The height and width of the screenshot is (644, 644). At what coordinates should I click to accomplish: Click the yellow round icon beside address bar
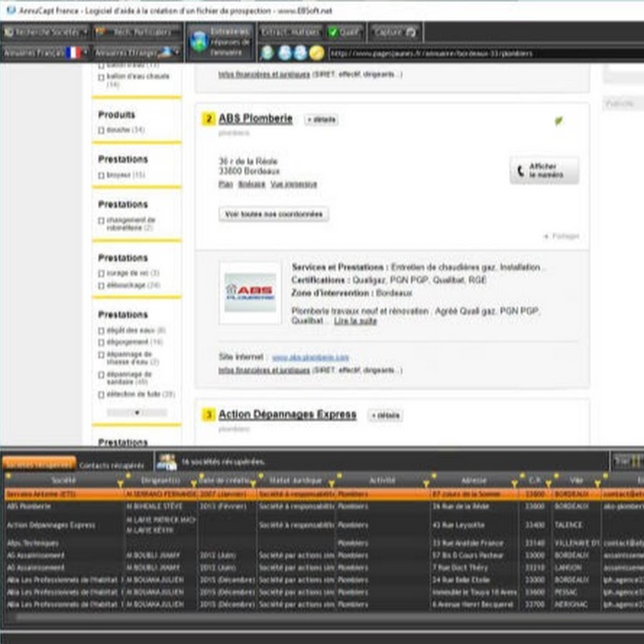[x=317, y=53]
